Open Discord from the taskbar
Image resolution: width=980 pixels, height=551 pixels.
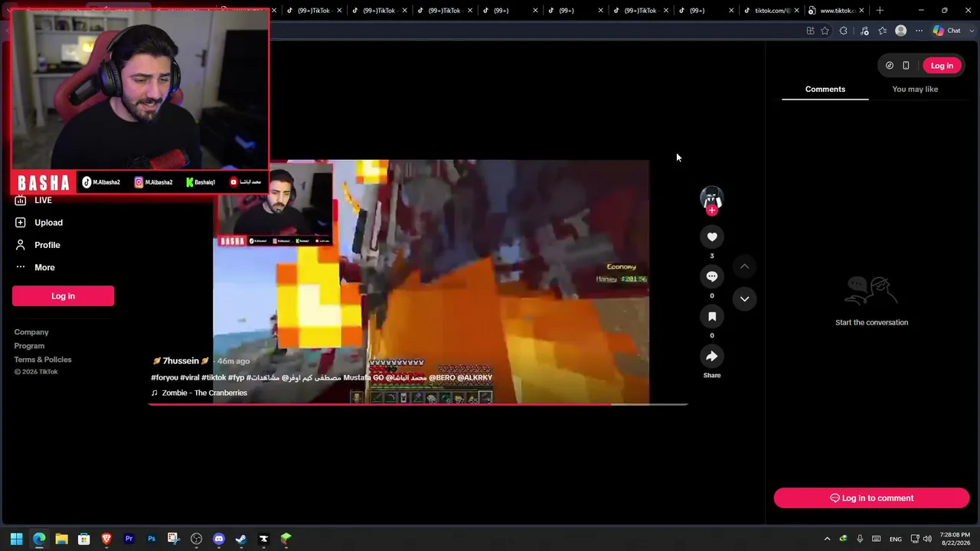(219, 539)
